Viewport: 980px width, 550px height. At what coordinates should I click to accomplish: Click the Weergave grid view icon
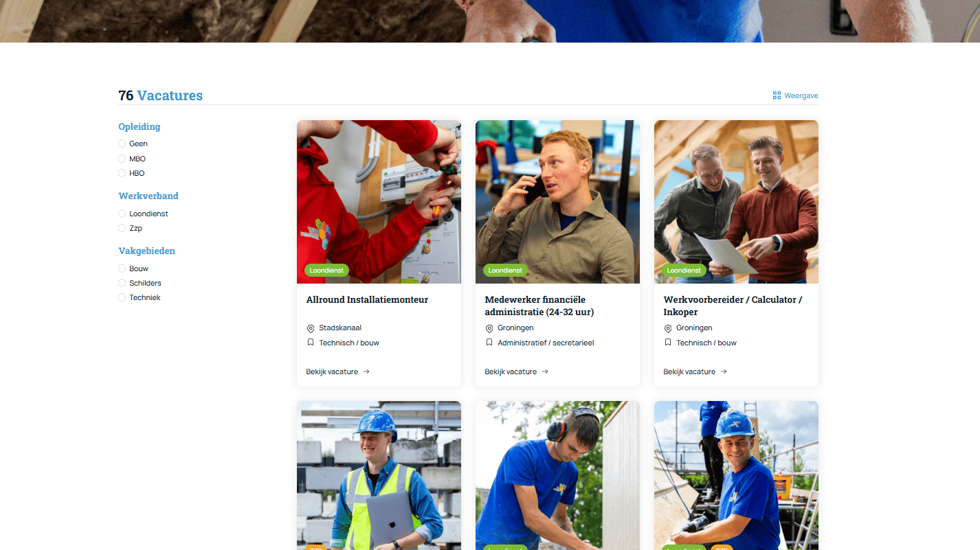777,95
